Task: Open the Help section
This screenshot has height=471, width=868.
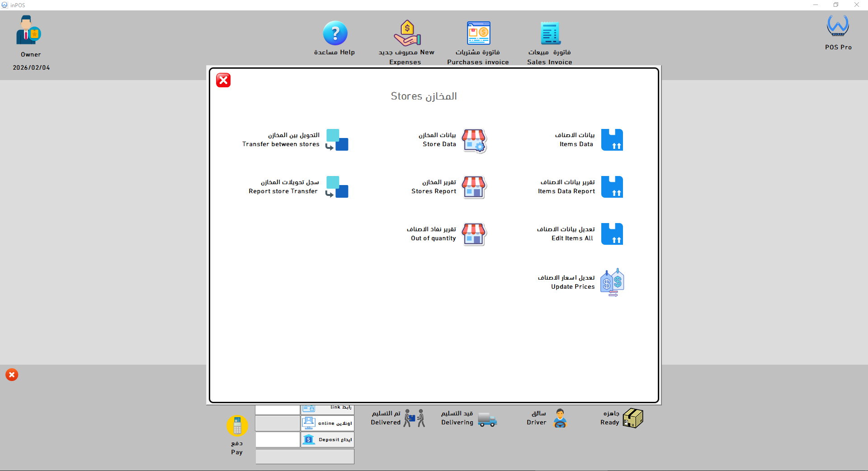Action: pyautogui.click(x=335, y=38)
